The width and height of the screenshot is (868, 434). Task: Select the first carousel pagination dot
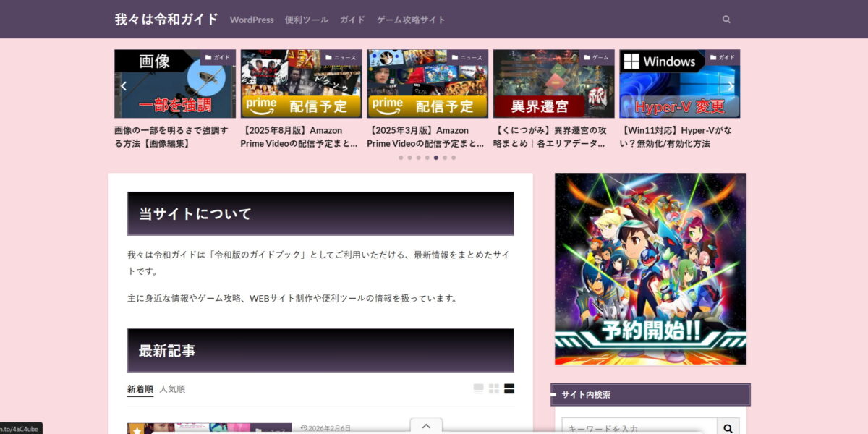[401, 158]
